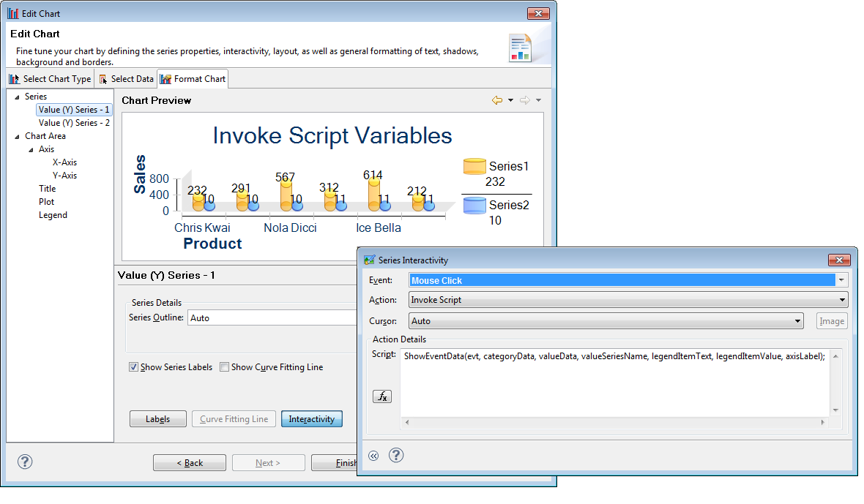Switch to the Select Data tab

click(126, 79)
